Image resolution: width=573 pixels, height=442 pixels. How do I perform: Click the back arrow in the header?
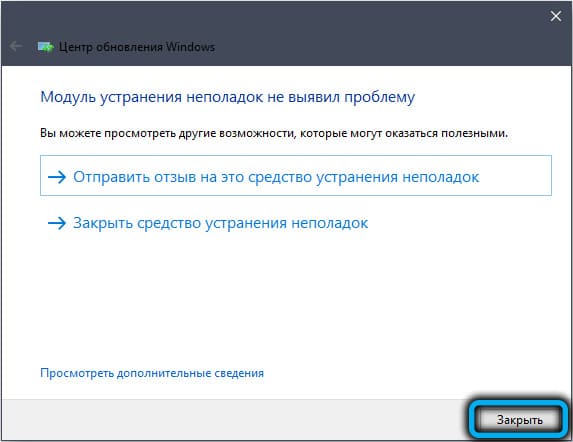coord(16,46)
